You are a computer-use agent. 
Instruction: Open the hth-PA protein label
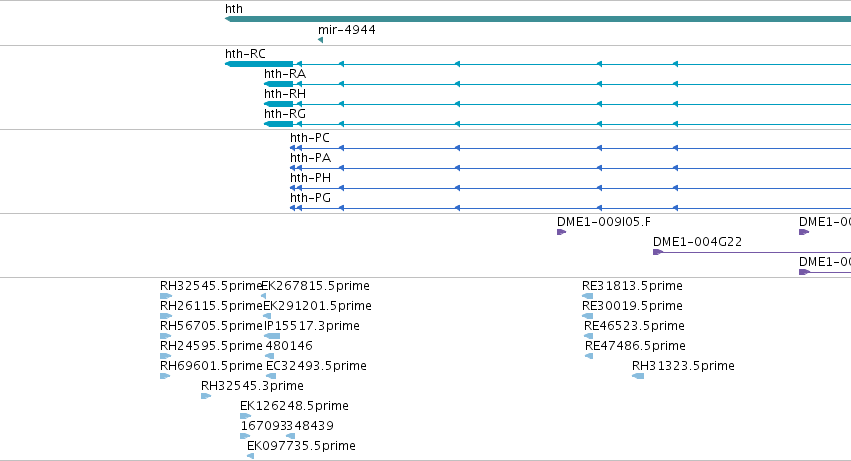tap(310, 158)
